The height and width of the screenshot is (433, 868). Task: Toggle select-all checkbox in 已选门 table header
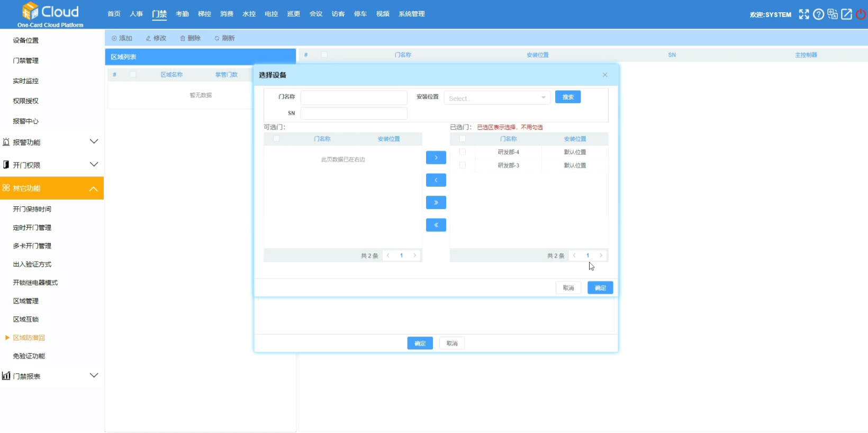463,139
